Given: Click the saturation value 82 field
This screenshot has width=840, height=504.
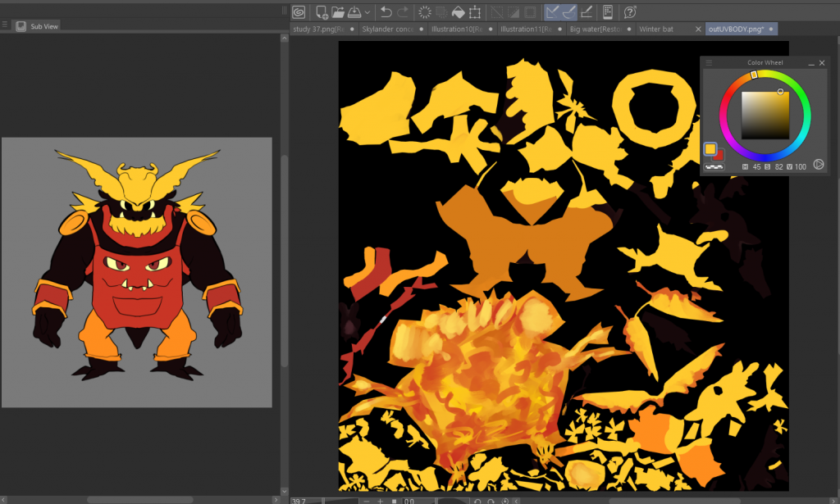Looking at the screenshot, I should (x=778, y=167).
